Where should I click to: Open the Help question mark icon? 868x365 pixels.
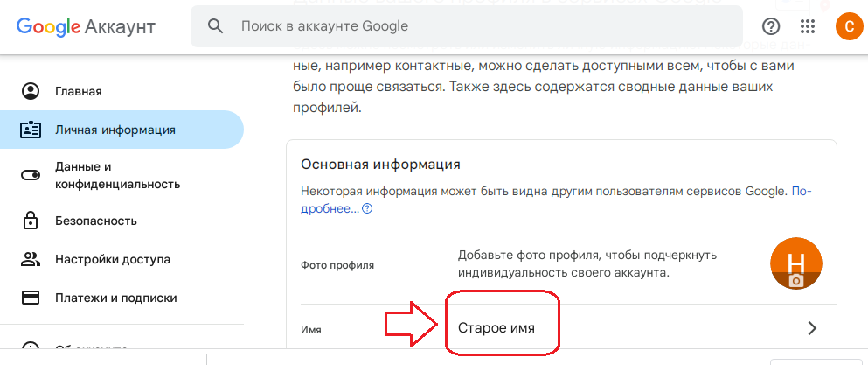coord(771,26)
